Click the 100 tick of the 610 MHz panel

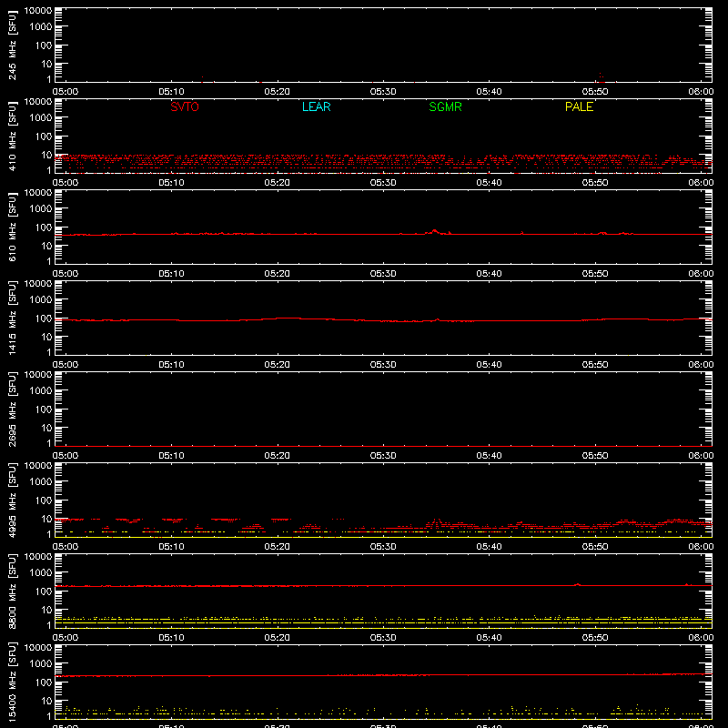coord(44,227)
